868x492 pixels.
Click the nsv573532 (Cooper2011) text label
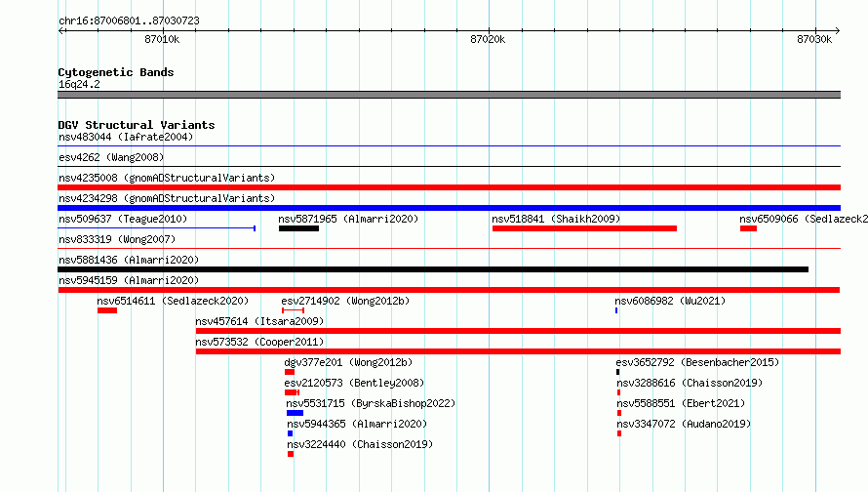tap(259, 342)
